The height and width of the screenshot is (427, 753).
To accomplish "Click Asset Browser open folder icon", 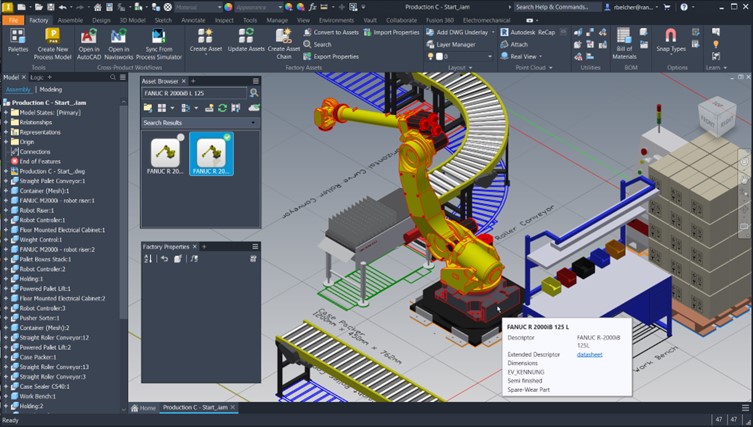I will click(148, 108).
